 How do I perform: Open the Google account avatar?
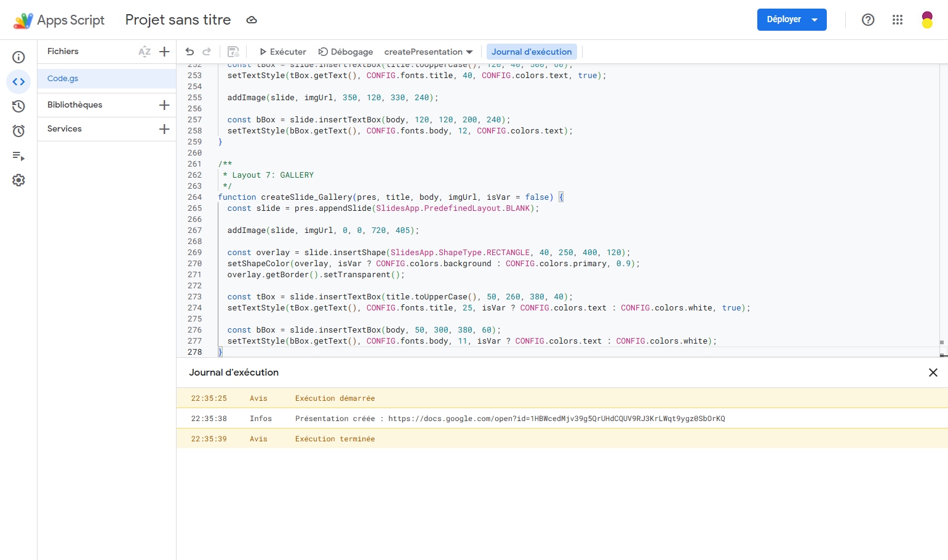click(x=927, y=20)
